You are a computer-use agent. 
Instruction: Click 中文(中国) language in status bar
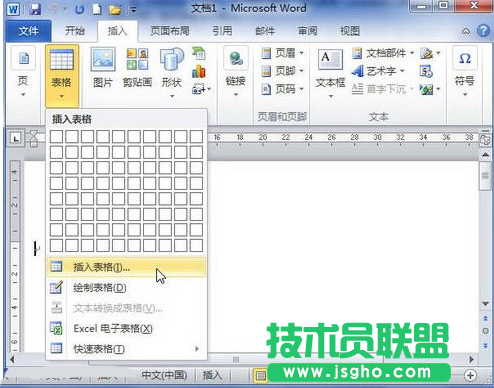[164, 375]
